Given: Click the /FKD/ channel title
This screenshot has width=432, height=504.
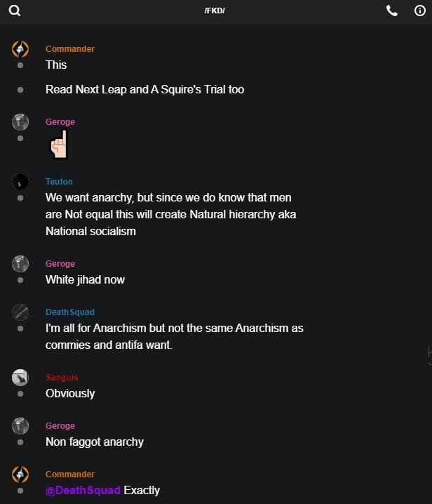Looking at the screenshot, I should coord(215,11).
